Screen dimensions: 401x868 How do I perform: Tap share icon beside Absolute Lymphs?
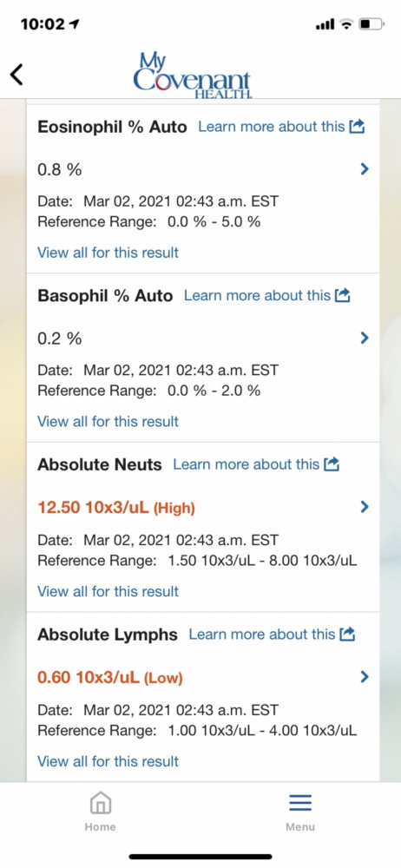tap(347, 634)
